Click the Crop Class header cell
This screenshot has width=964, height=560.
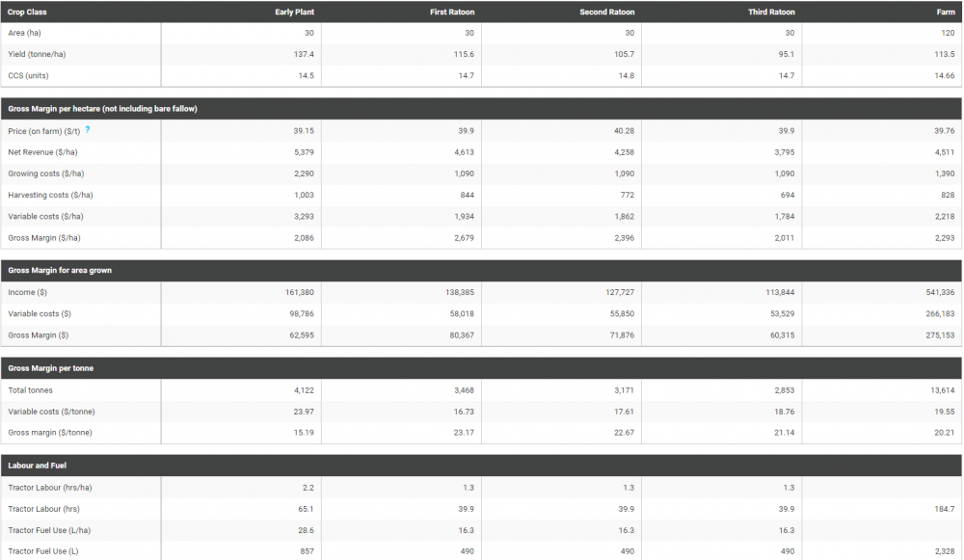[x=27, y=12]
